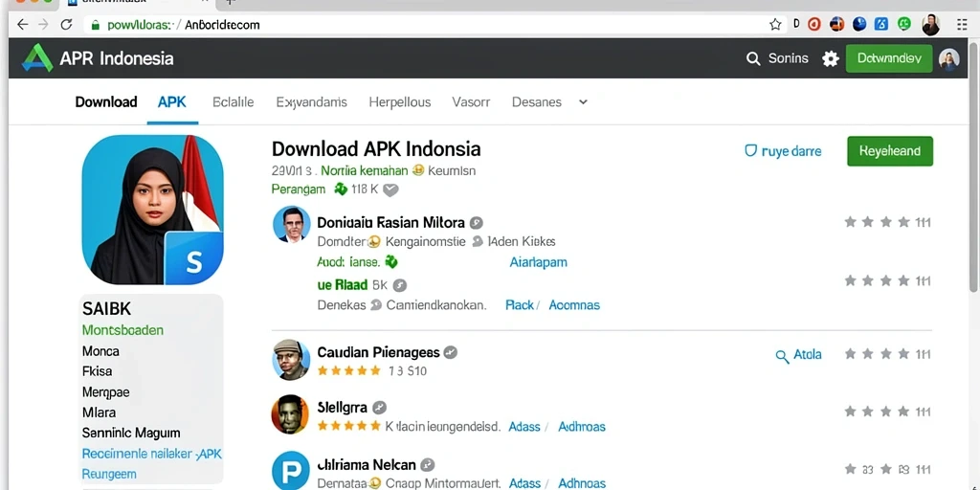The height and width of the screenshot is (490, 980).
Task: Click the gray heart icon near 118 K
Action: tap(390, 189)
